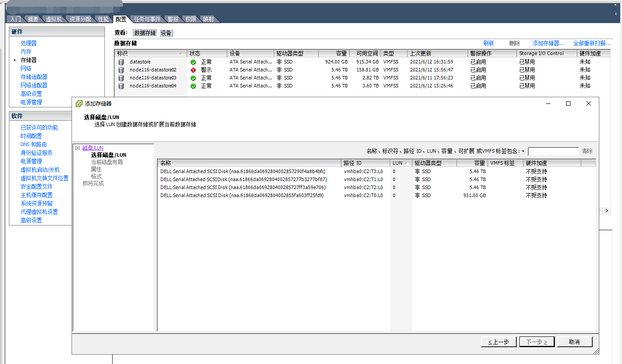Select disk naa...727f3a59e706 row
The height and width of the screenshot is (364, 622).
pos(376,187)
